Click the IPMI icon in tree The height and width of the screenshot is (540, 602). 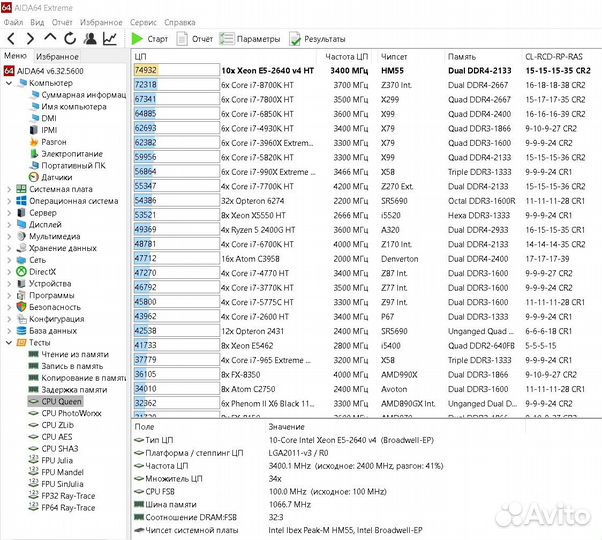pyautogui.click(x=35, y=130)
